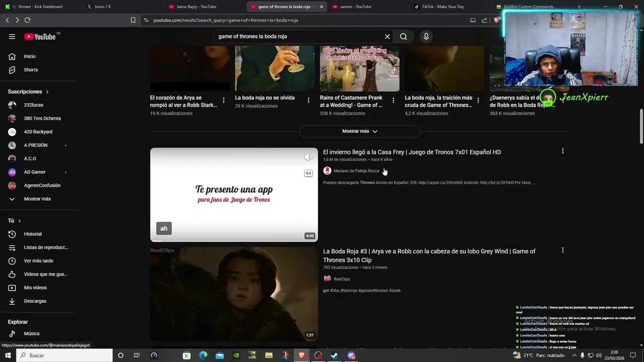Open Mariano de Palleja Rocca channel link
Screen dimensions: 644x362
(x=356, y=171)
